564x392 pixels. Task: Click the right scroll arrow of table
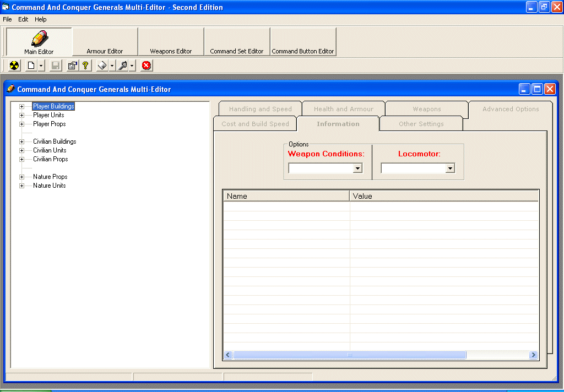pos(533,355)
